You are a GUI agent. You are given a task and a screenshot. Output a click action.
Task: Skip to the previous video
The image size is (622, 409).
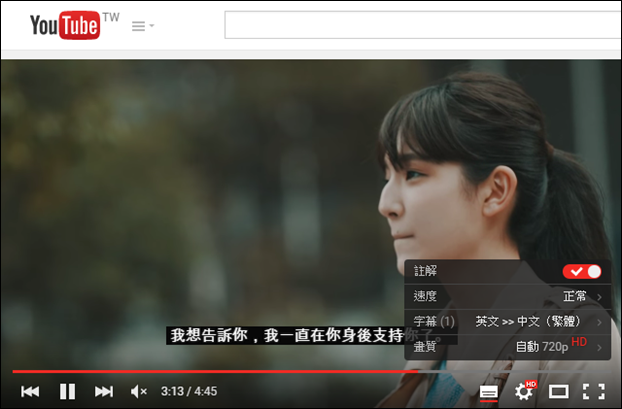point(30,392)
